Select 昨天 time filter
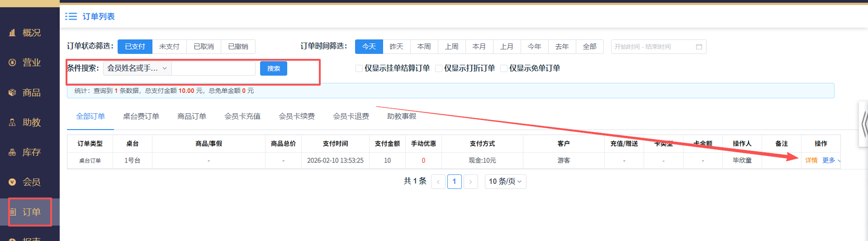The width and height of the screenshot is (868, 241). pyautogui.click(x=397, y=47)
